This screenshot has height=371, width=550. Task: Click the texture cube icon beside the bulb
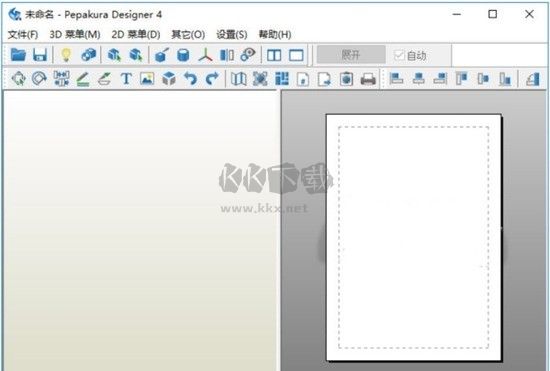click(88, 55)
